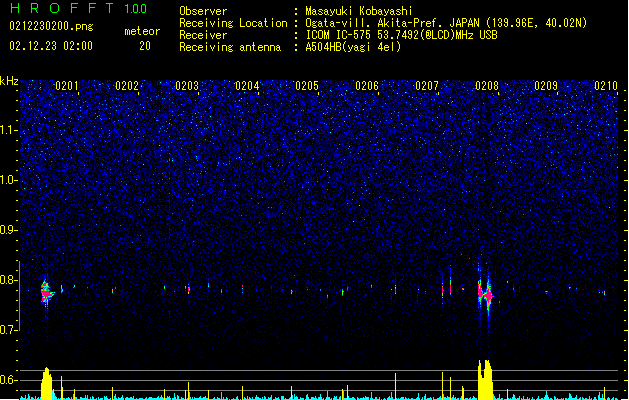Screen dimensions: 629x400
Task: Click the large double echo at 0208
Action: click(x=485, y=294)
